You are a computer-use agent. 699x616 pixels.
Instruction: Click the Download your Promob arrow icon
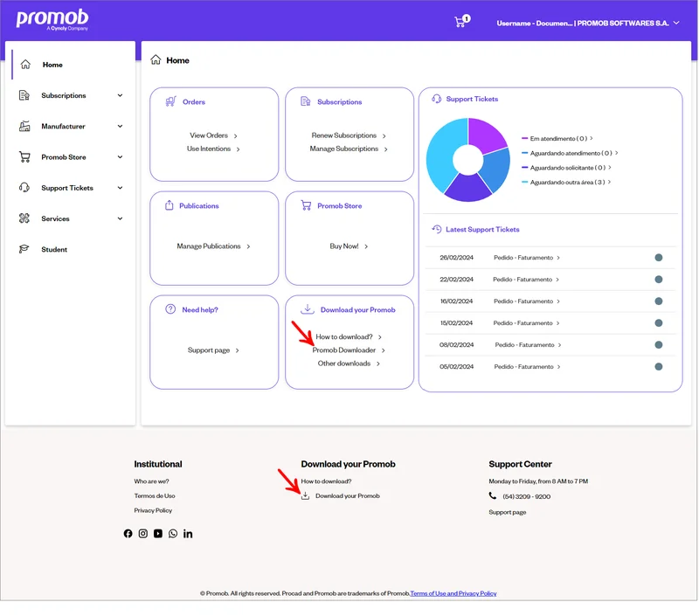point(306,308)
